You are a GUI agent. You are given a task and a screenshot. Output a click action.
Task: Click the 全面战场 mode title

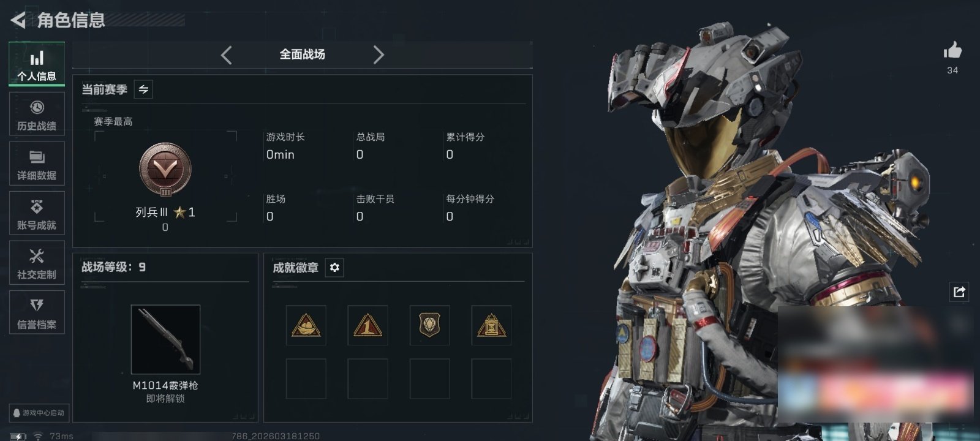[303, 55]
